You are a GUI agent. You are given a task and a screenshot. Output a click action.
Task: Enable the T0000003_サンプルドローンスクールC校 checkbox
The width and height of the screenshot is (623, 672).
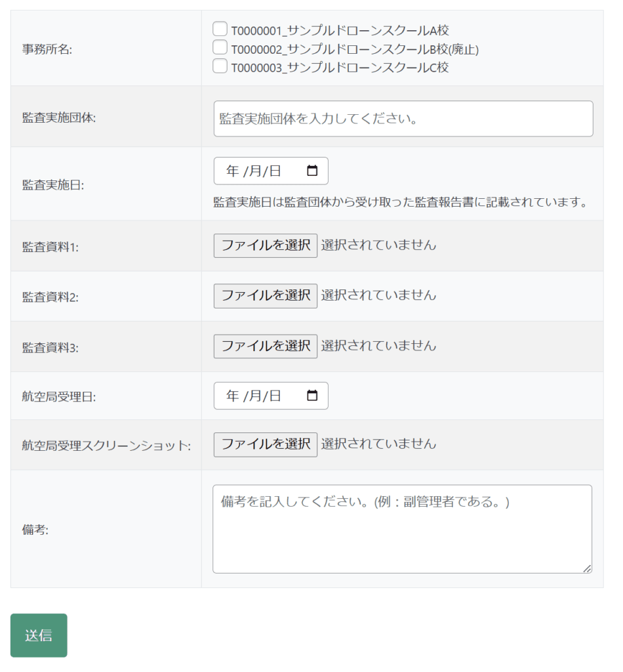(x=220, y=66)
